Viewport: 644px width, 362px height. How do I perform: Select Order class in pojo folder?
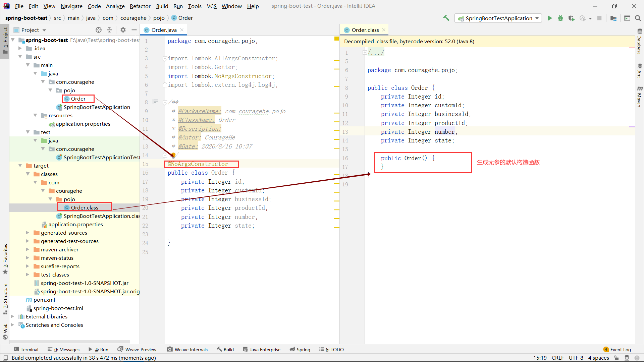[x=78, y=99]
